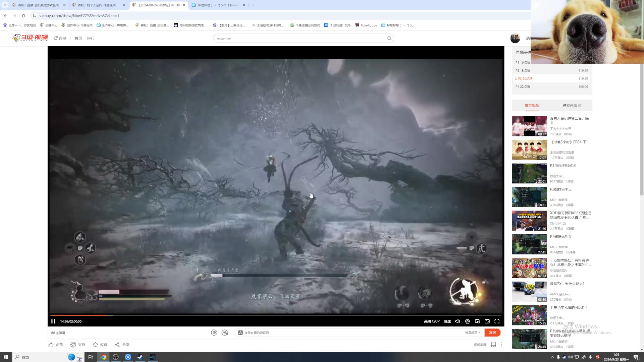Go back in browser history
This screenshot has width=644, height=362.
point(6,16)
